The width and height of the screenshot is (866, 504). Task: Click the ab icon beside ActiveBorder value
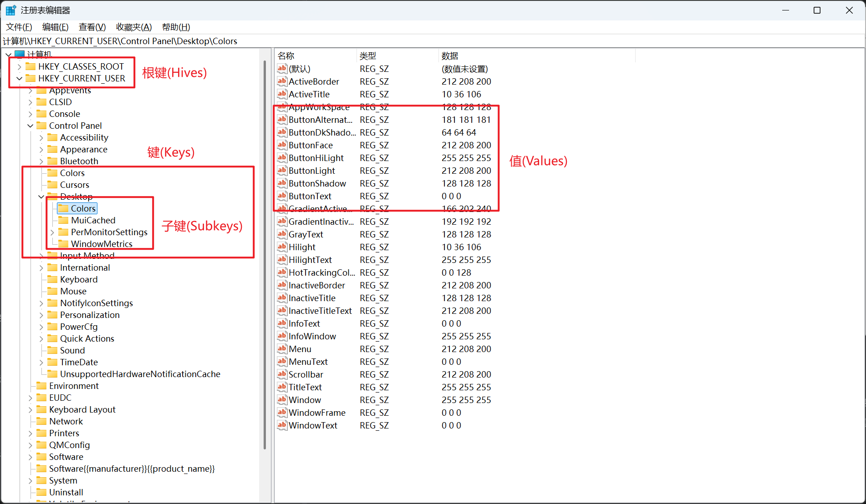pyautogui.click(x=282, y=81)
